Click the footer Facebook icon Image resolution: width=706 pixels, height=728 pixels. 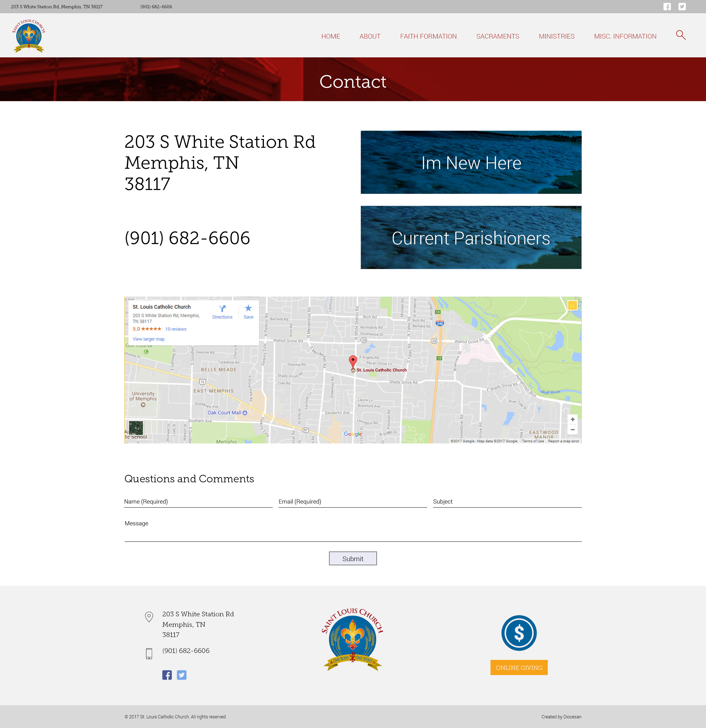pyautogui.click(x=167, y=675)
